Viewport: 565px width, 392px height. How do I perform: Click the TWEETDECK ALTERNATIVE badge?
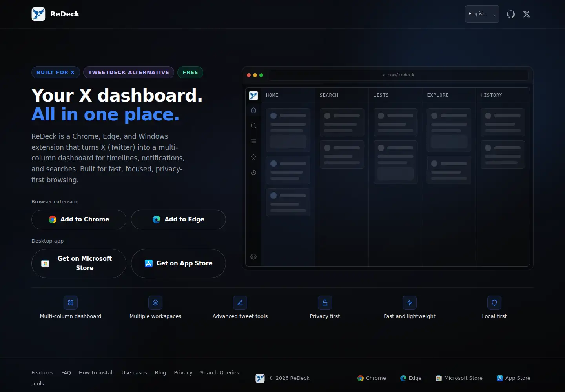(x=129, y=73)
